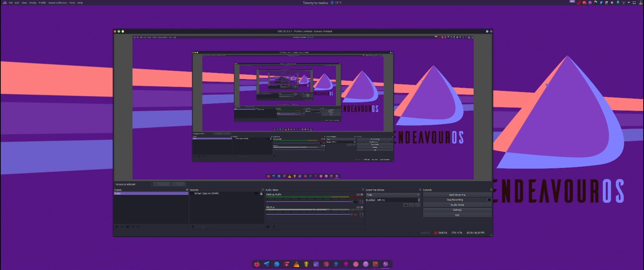This screenshot has height=270, width=644.
Task: Move scene down arrow
Action: click(138, 227)
